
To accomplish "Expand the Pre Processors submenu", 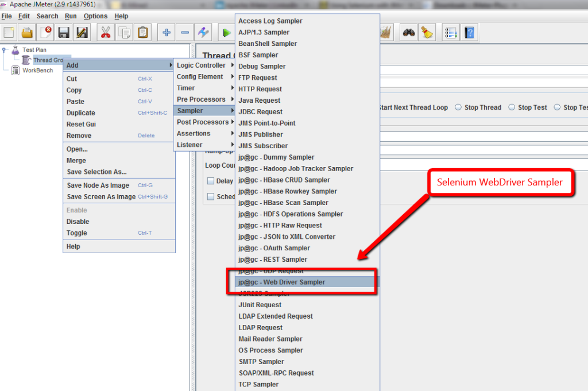I will click(x=205, y=99).
